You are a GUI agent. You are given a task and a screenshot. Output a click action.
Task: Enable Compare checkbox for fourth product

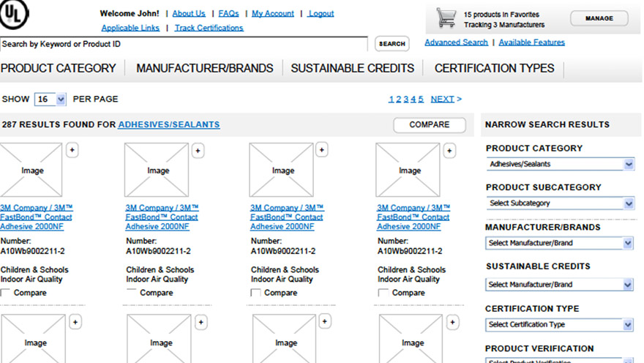coord(383,293)
